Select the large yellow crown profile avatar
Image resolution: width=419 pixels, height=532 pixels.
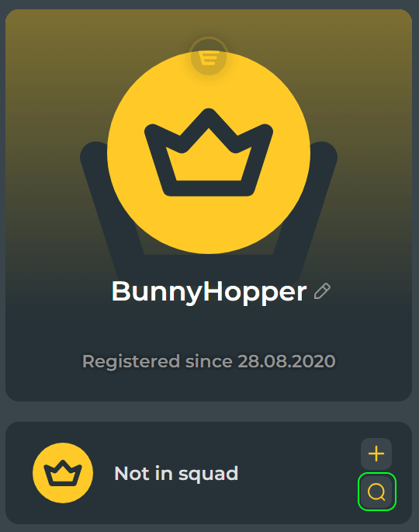point(209,152)
